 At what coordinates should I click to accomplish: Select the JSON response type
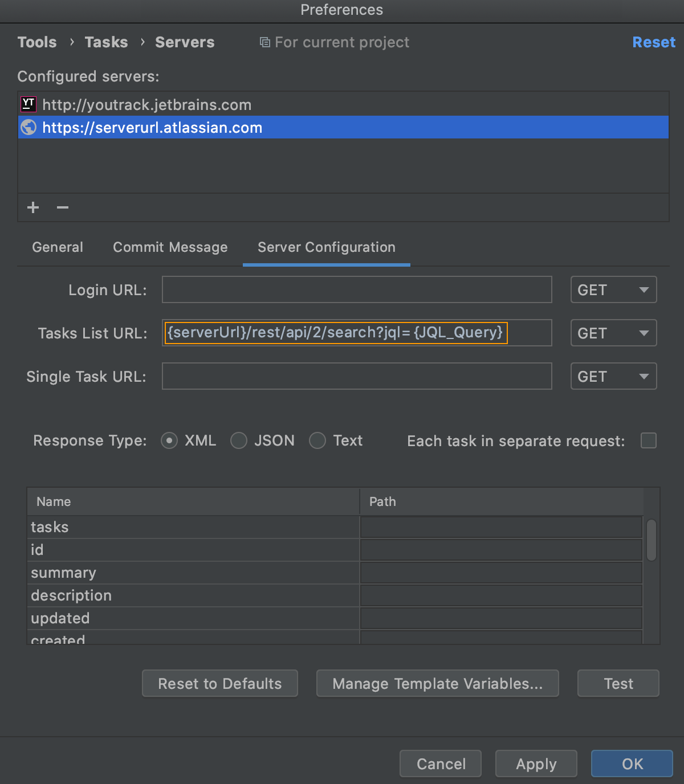[x=239, y=440]
